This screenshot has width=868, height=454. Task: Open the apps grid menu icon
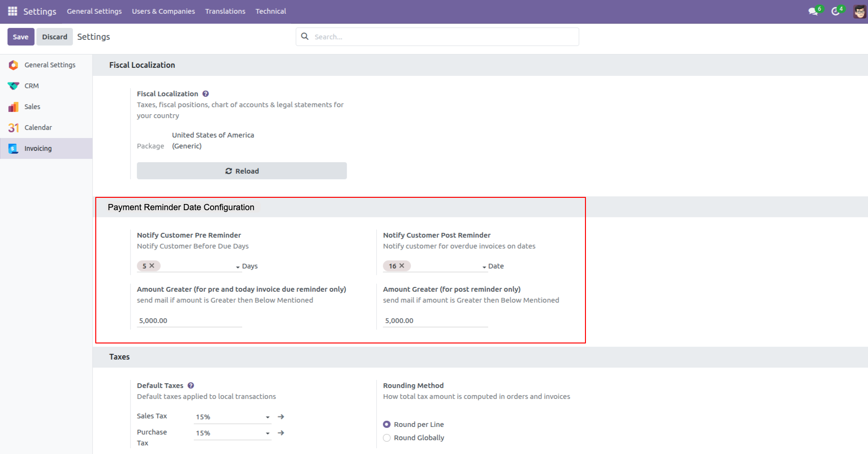(x=12, y=11)
